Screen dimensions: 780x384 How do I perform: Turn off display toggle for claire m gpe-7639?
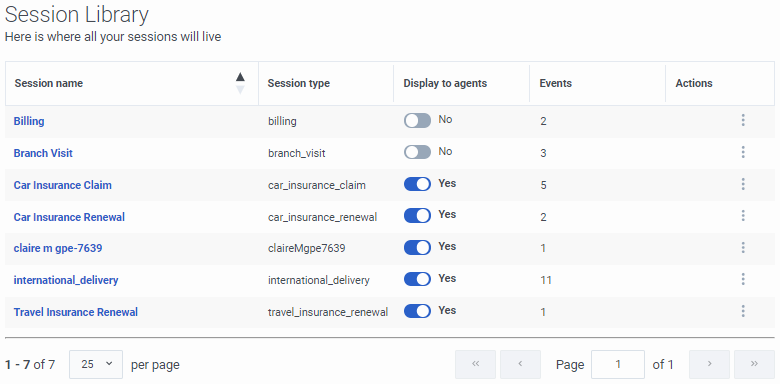point(417,248)
